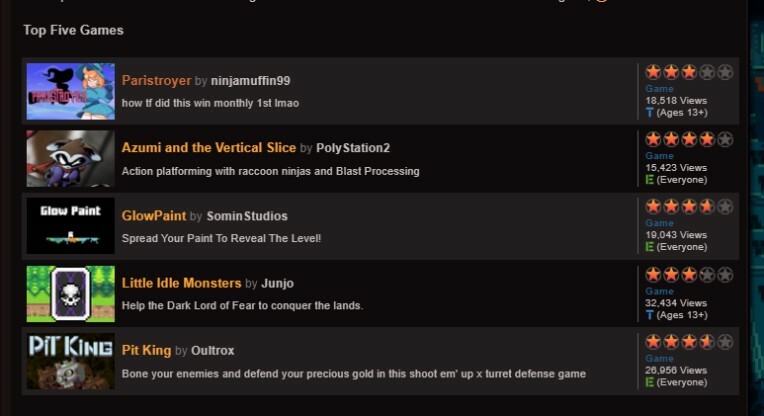Click the T rating icon for Paristroyer

pyautogui.click(x=649, y=113)
